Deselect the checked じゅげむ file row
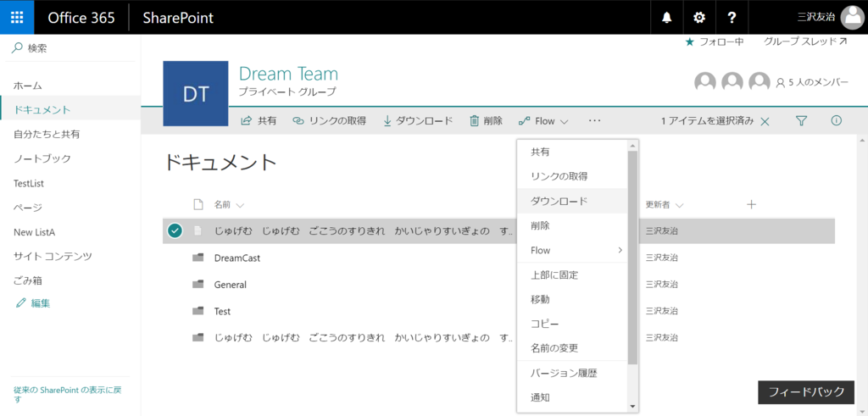Image resolution: width=868 pixels, height=416 pixels. [x=175, y=231]
